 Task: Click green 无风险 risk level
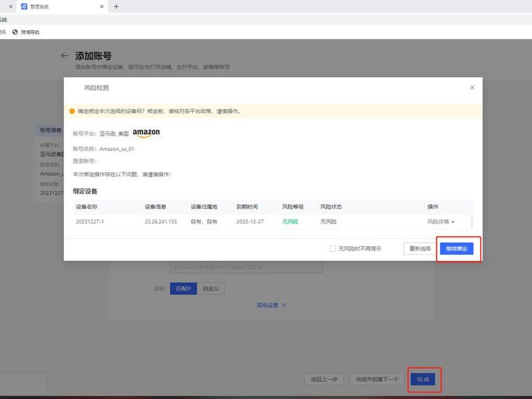(290, 221)
